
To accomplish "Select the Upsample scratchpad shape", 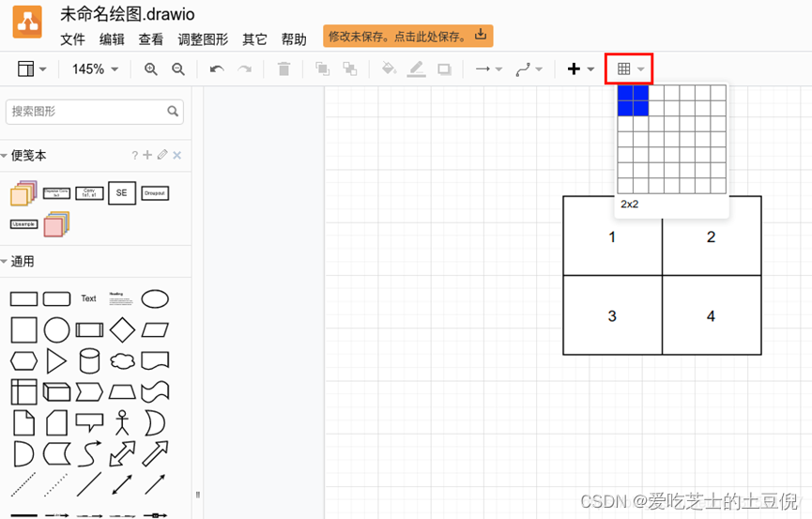I will pyautogui.click(x=23, y=224).
